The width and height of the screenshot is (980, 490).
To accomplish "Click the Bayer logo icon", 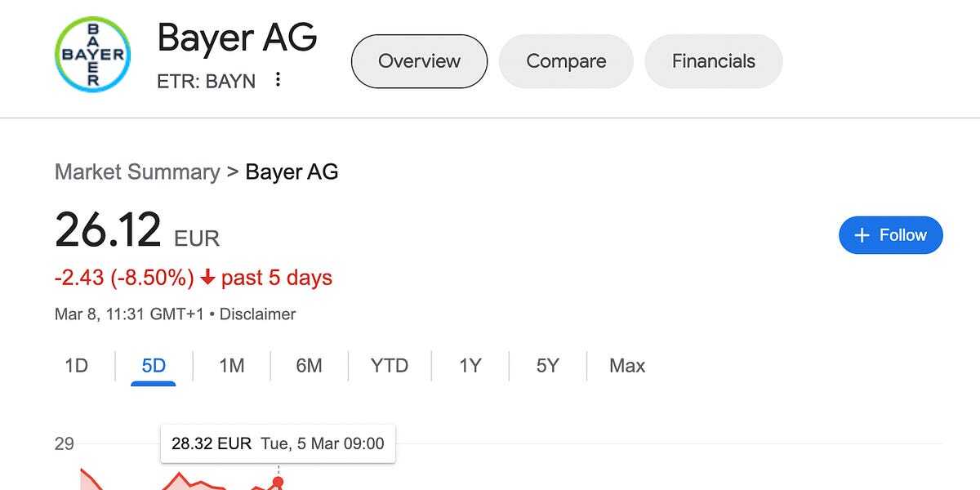I will coord(93,55).
